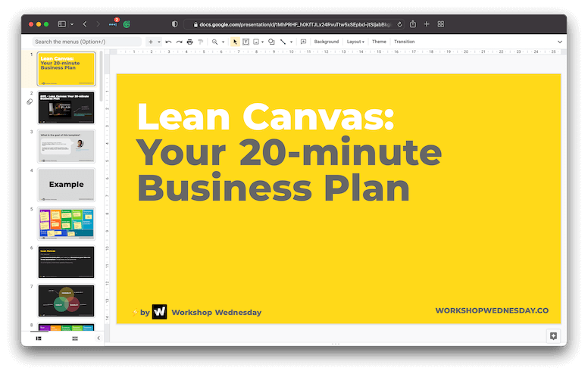Image resolution: width=588 pixels, height=374 pixels.
Task: Open the Layout dropdown
Action: click(355, 42)
